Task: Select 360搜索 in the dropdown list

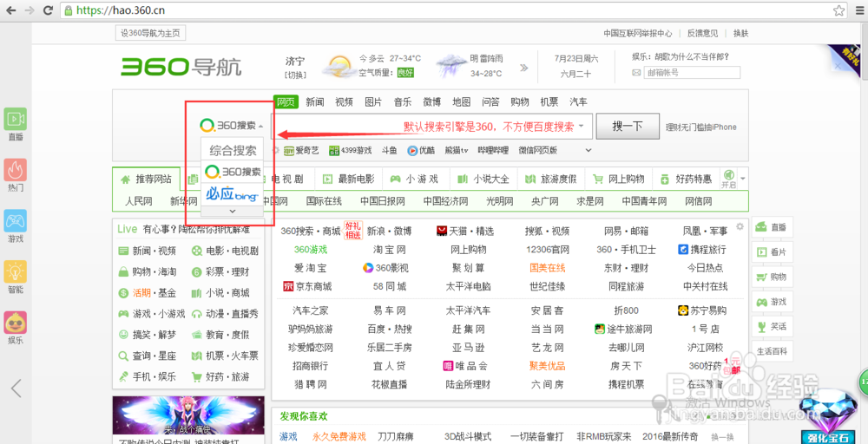Action: coord(233,172)
